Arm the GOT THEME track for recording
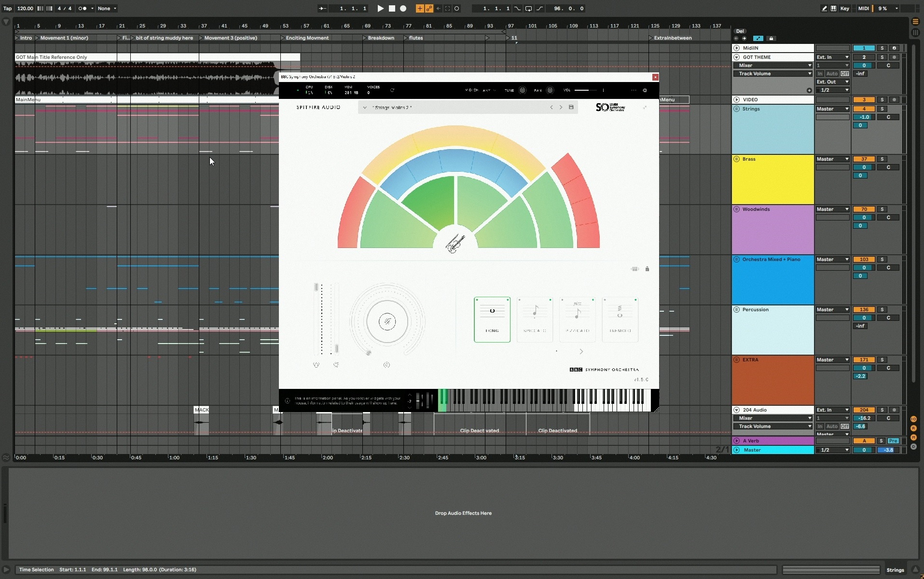 click(x=894, y=57)
